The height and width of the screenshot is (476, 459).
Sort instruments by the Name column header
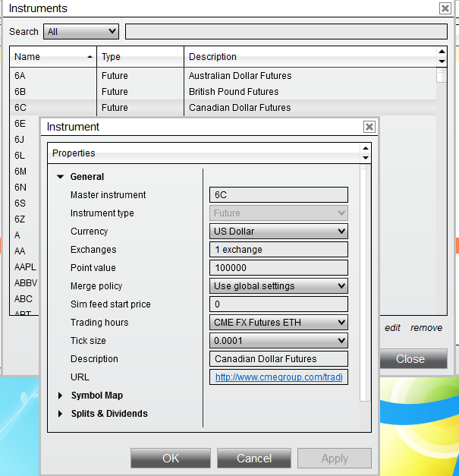click(x=53, y=57)
